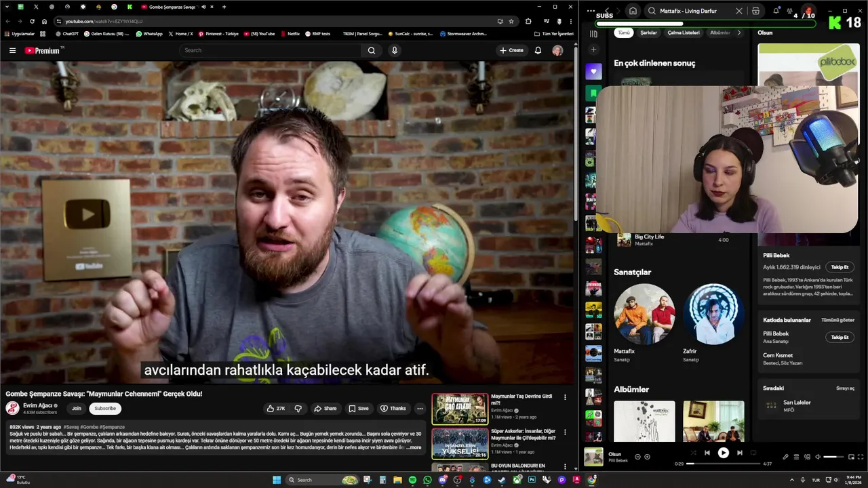Viewport: 868px width, 488px height.
Task: Click Join button for Evrim Ağacı
Action: click(x=77, y=408)
